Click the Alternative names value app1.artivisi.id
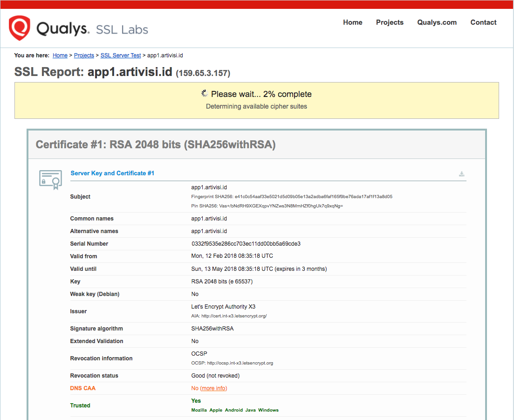The height and width of the screenshot is (420, 514). [209, 231]
